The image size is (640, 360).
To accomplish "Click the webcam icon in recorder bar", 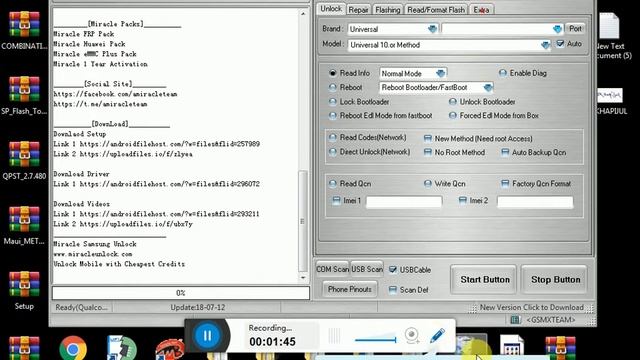I will coord(412,336).
